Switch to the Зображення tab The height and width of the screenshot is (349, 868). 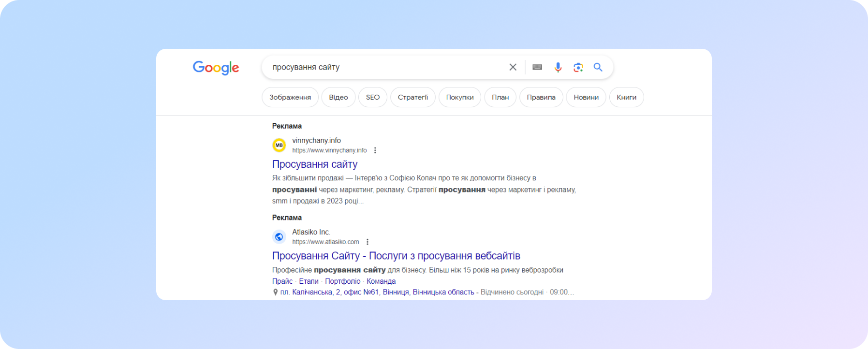(x=290, y=97)
